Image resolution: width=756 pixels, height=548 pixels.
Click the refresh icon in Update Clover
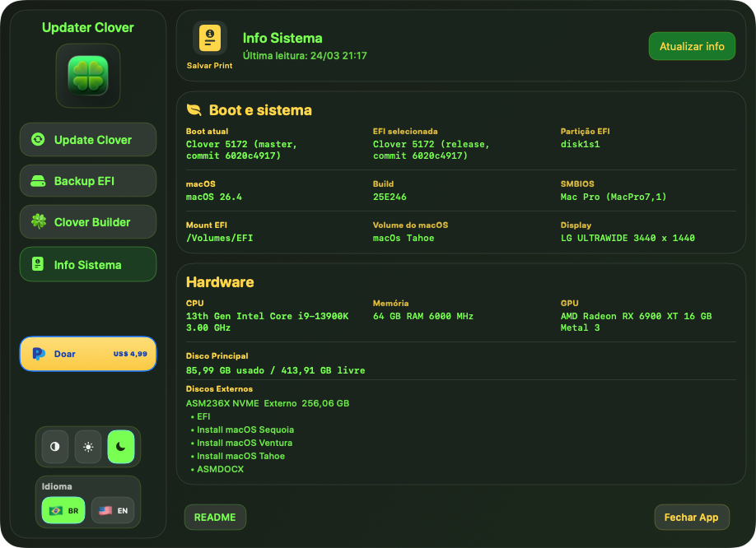[38, 140]
